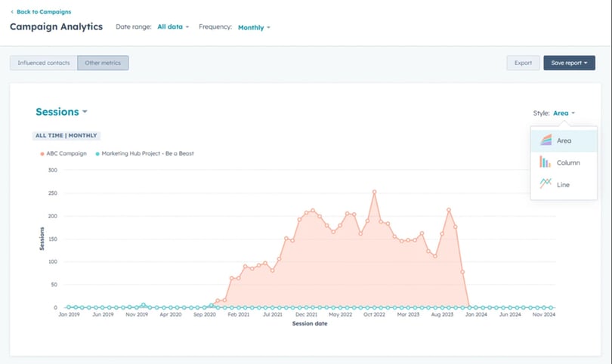Select the Other metrics tab
The height and width of the screenshot is (364, 612).
tap(103, 63)
